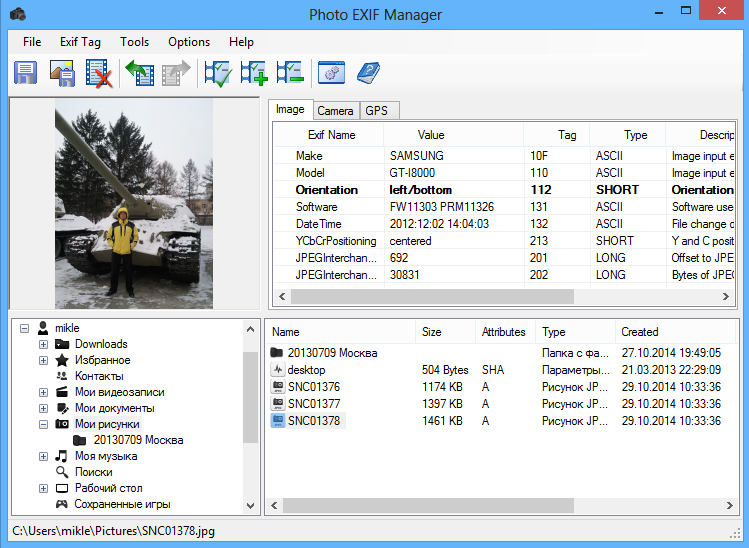
Task: Sort file list by Size column
Action: click(x=446, y=332)
